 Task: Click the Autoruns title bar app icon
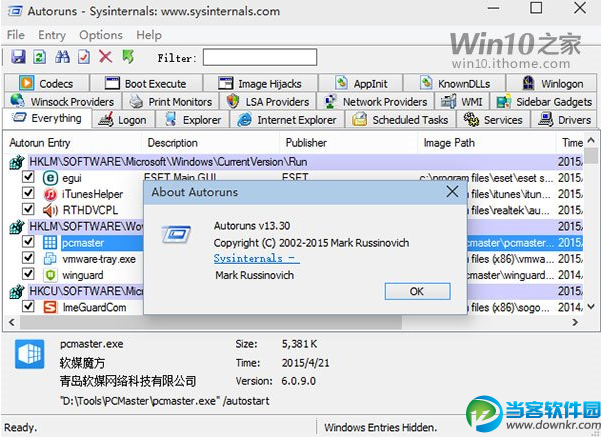[15, 11]
